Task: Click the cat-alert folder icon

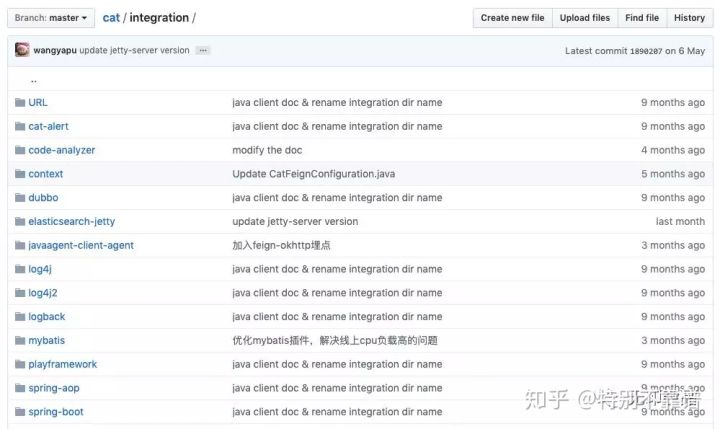Action: (20, 126)
